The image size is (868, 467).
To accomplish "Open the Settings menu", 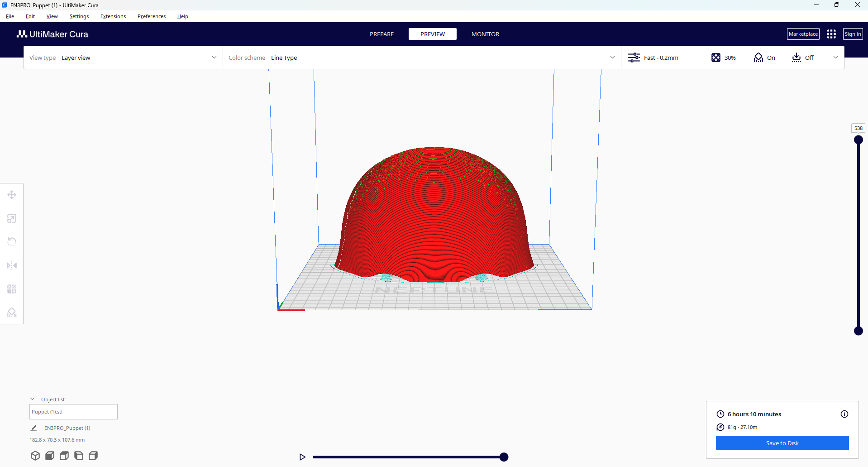I will [x=79, y=16].
